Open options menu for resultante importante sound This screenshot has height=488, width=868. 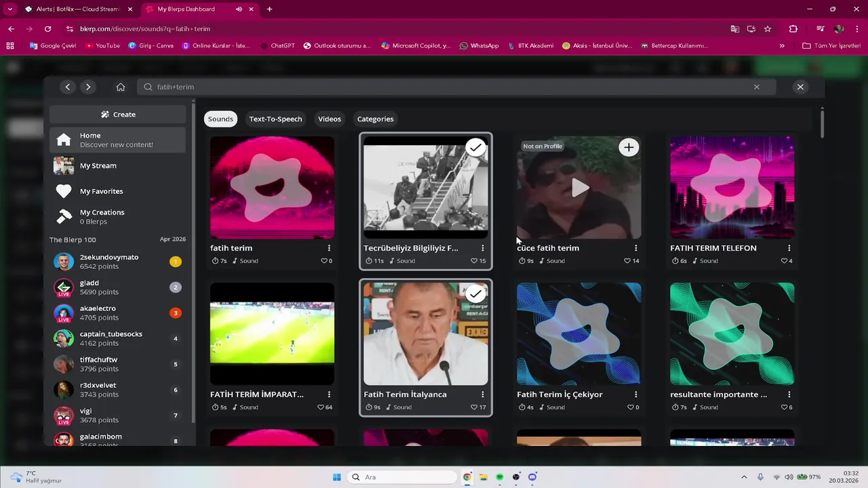[789, 394]
